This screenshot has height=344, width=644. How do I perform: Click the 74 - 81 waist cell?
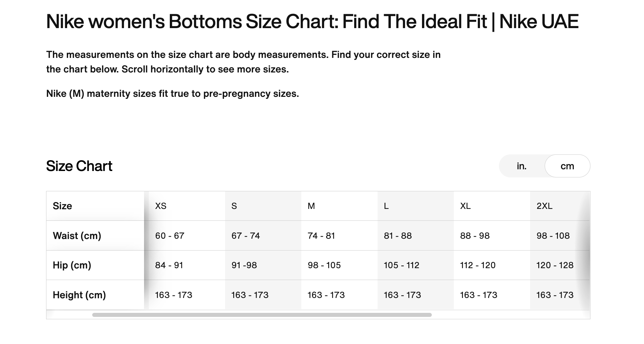(x=321, y=236)
